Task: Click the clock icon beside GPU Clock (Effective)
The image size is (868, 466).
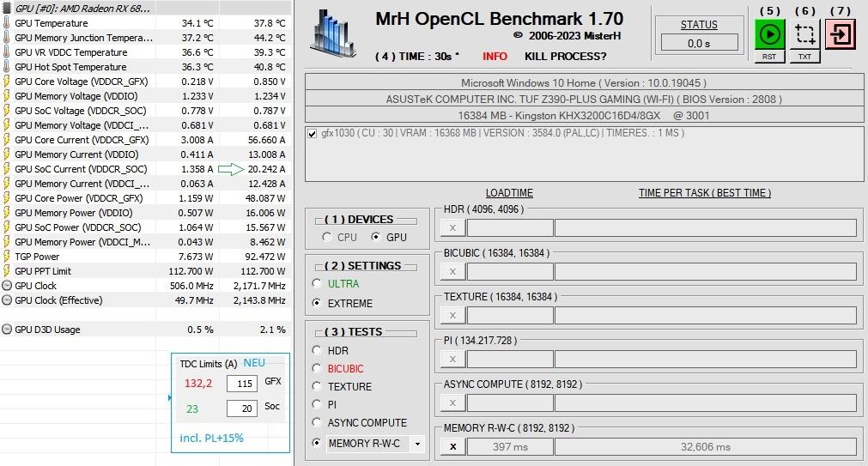Action: pyautogui.click(x=7, y=300)
